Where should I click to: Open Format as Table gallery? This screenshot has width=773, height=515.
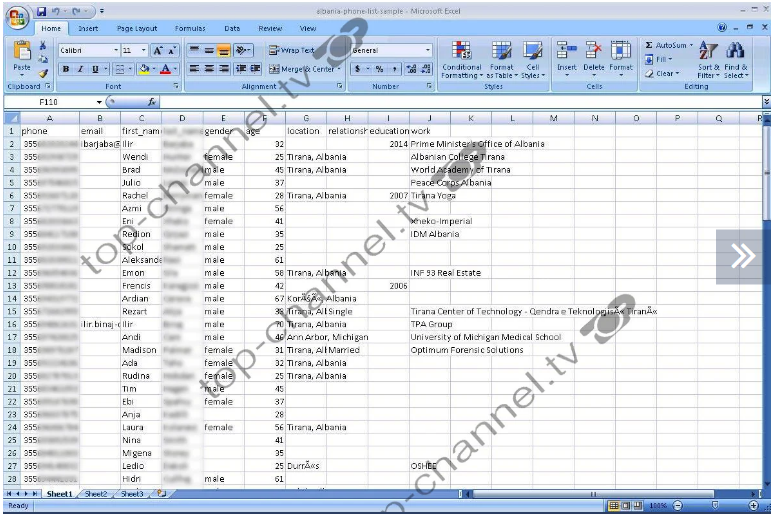[502, 60]
